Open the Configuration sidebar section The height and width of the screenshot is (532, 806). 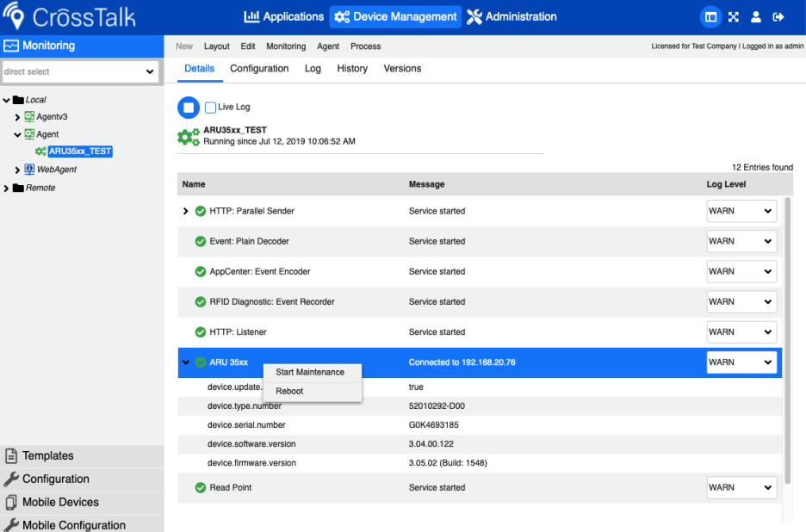82,479
